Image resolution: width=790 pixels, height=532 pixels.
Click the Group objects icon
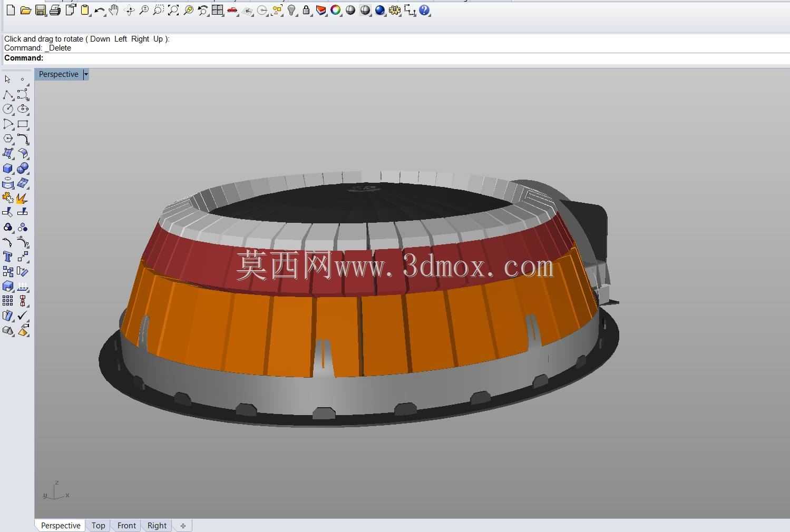coord(8,227)
